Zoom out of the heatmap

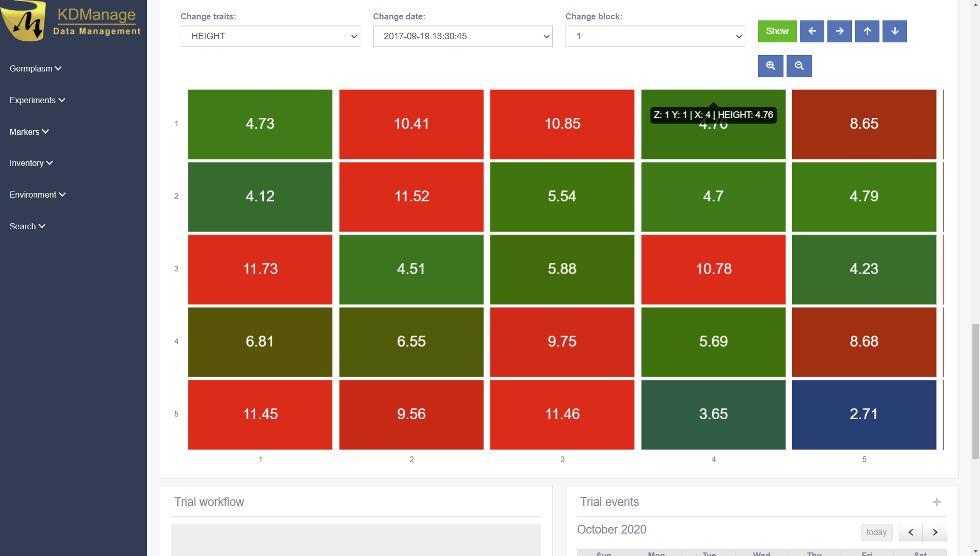[799, 66]
